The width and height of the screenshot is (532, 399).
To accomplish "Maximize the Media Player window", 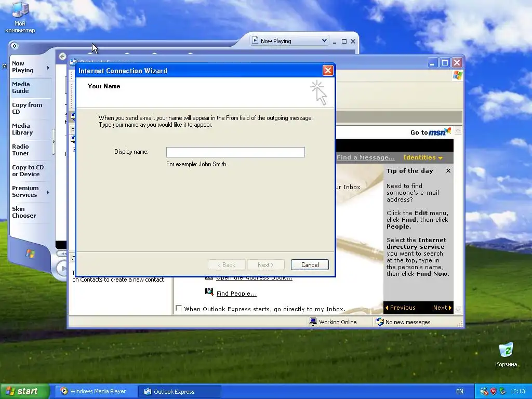I will point(344,42).
